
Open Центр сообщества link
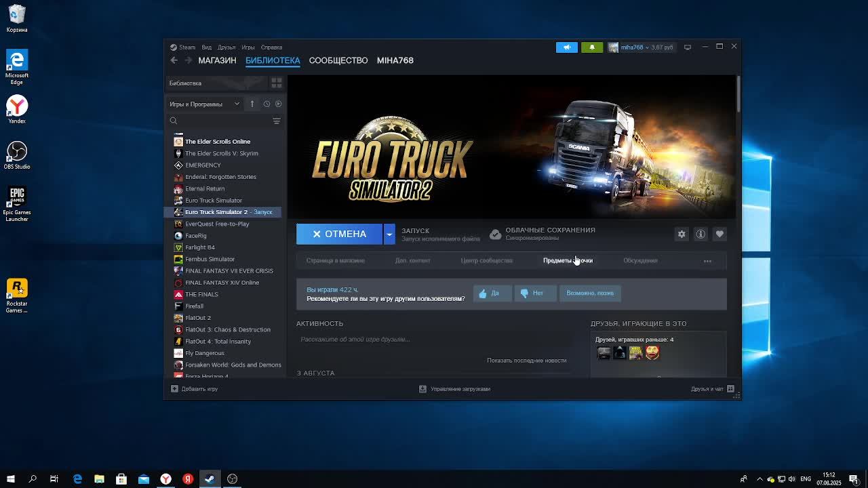point(487,261)
